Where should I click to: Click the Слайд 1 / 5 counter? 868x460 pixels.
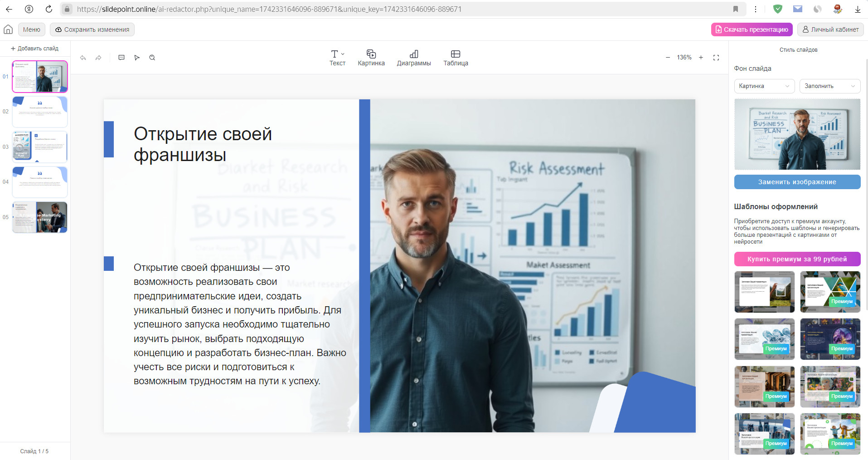pos(34,451)
